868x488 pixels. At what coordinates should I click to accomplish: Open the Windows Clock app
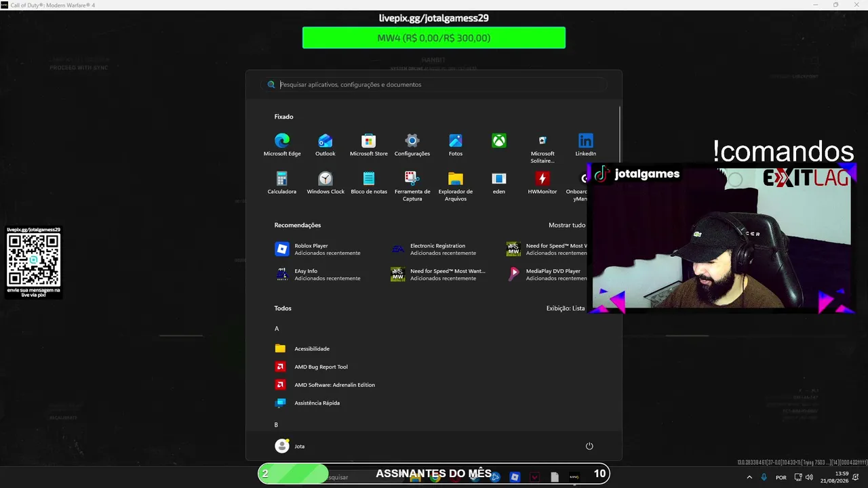point(325,182)
